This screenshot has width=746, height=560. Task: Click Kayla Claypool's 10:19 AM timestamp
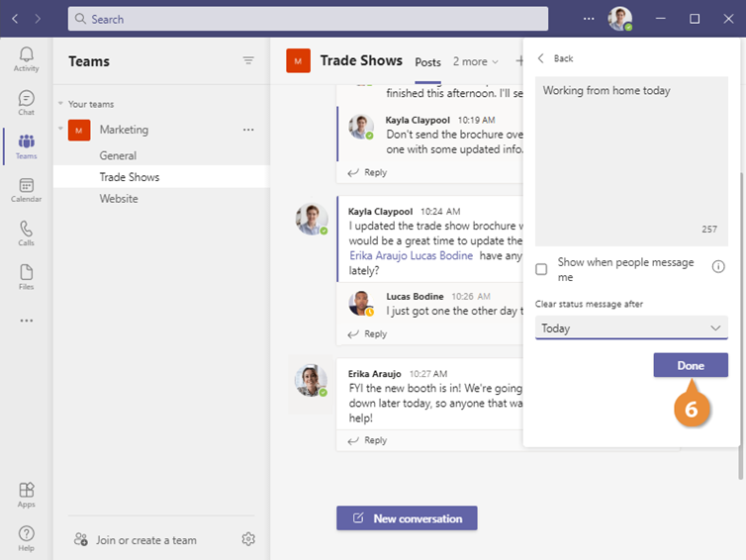(476, 120)
